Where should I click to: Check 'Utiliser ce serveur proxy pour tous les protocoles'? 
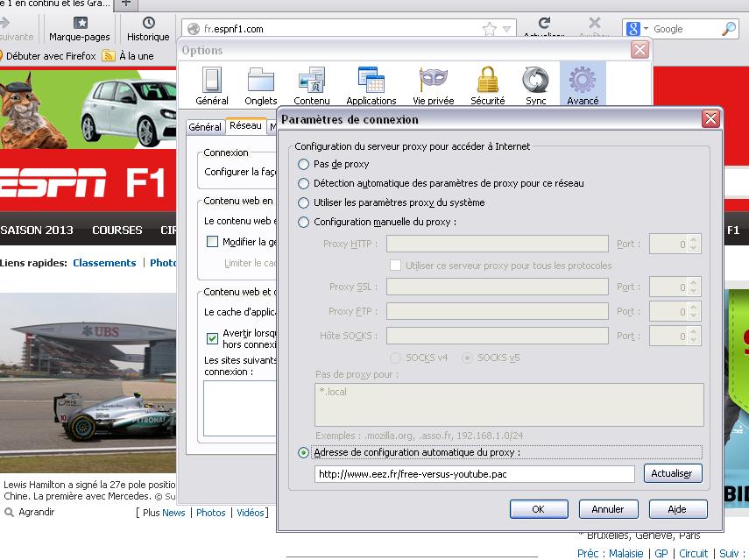395,266
